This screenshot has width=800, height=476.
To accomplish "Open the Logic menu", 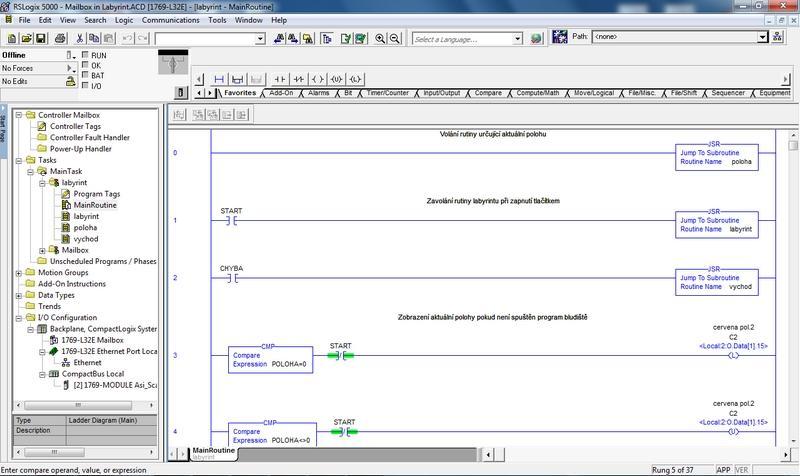I will (124, 20).
